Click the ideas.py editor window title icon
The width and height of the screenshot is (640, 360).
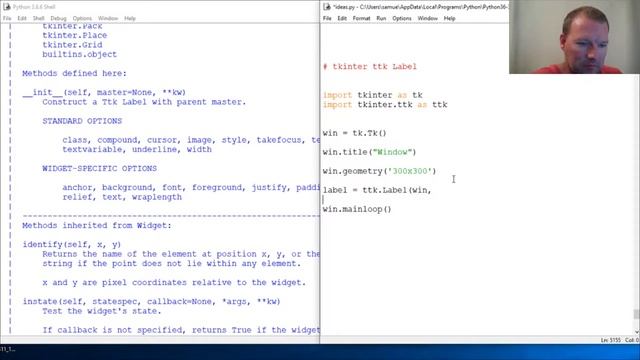[x=327, y=7]
